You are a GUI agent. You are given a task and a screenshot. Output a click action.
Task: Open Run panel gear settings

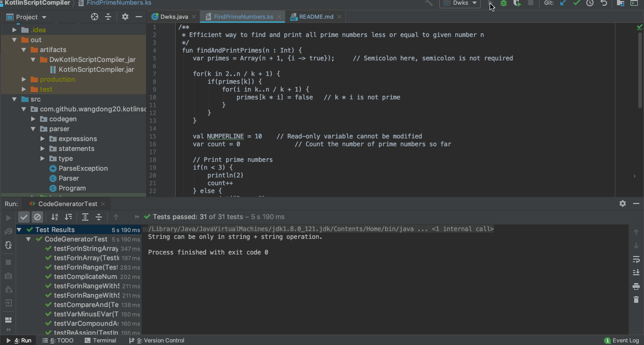[623, 203]
